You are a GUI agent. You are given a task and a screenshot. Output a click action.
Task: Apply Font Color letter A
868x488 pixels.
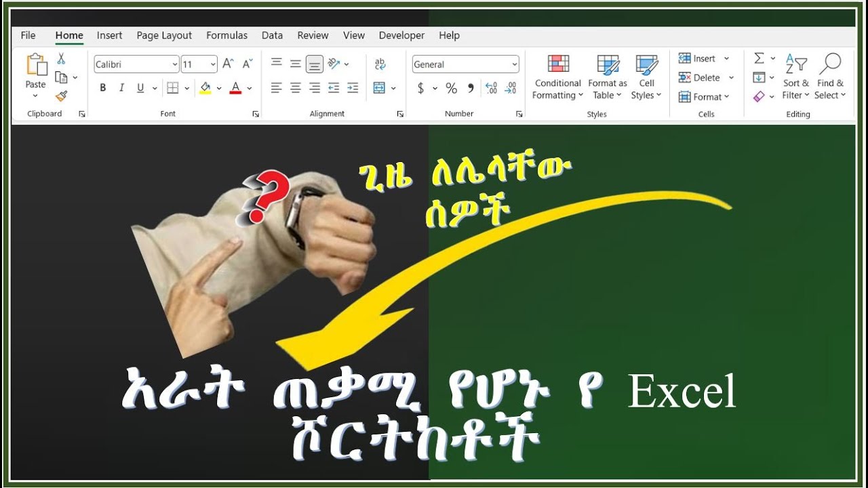235,87
